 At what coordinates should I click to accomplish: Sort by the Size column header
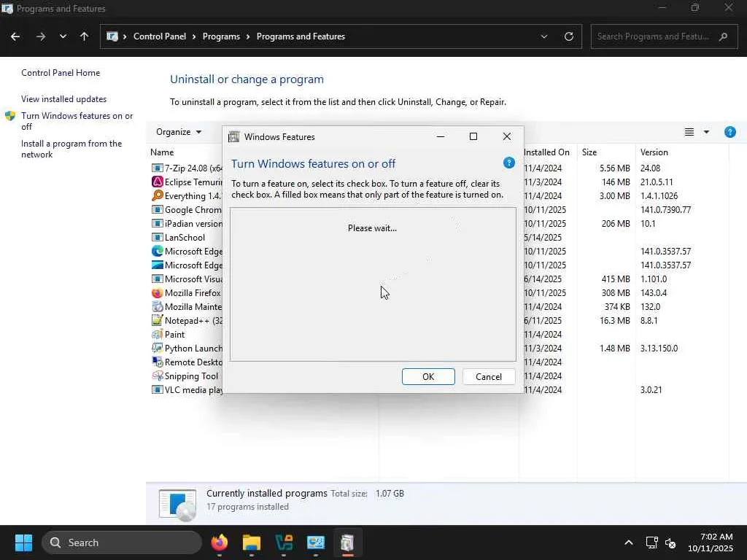[589, 152]
